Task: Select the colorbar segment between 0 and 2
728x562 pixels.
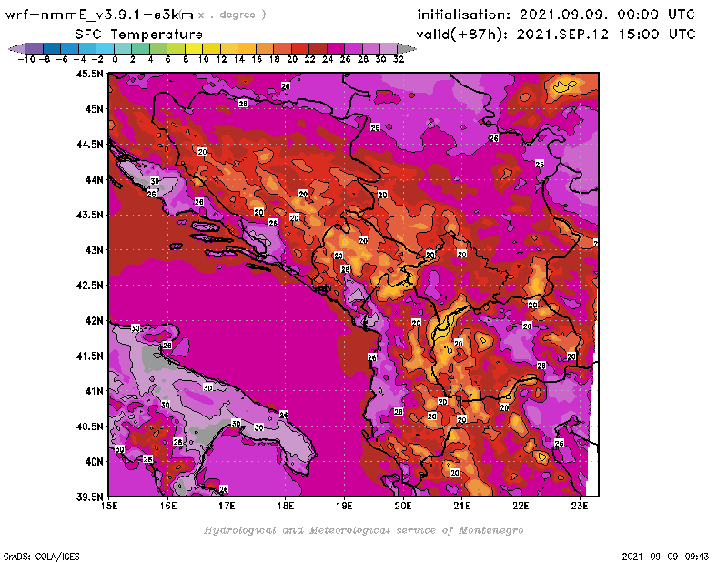Action: [123, 48]
